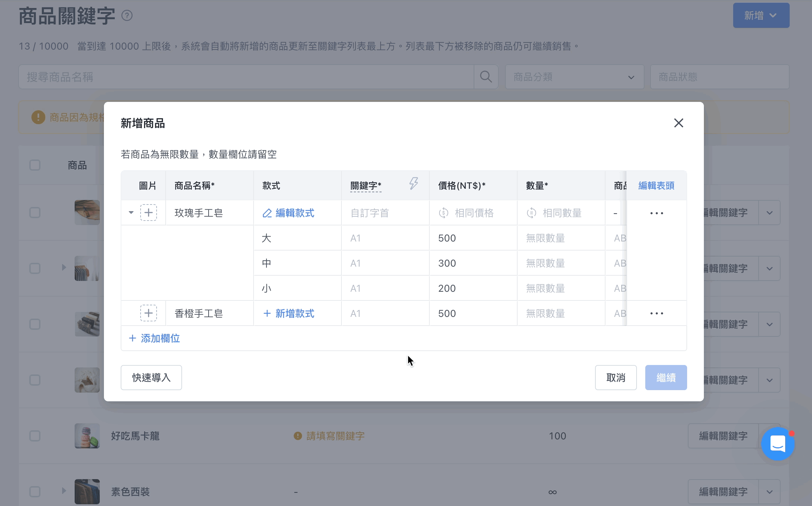
Task: Check the third product row checkbox
Action: [35, 324]
